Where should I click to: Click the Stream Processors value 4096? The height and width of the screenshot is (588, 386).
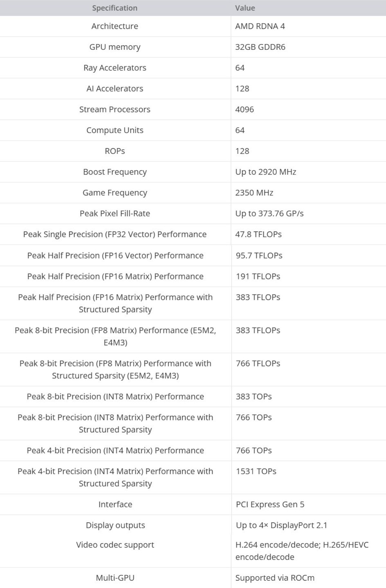tap(244, 109)
